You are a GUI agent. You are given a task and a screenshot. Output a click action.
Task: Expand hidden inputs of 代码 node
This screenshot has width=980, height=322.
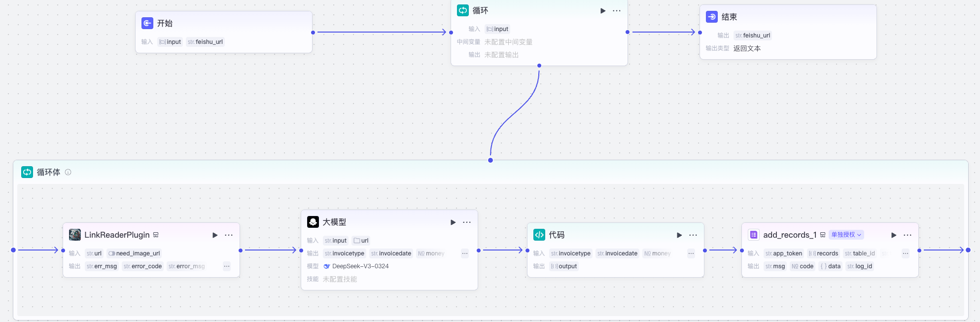click(691, 253)
